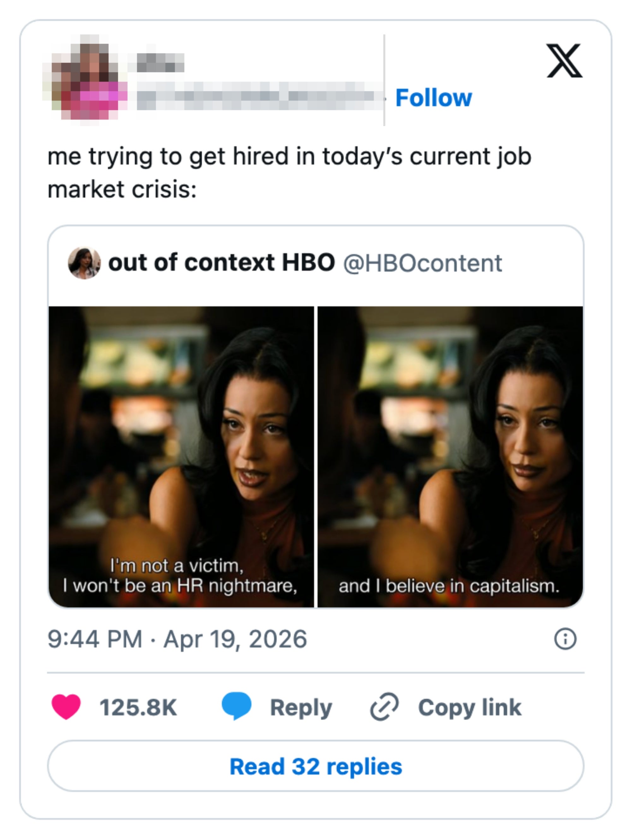Open the tweet info icon
This screenshot has width=631, height=840.
pos(565,639)
